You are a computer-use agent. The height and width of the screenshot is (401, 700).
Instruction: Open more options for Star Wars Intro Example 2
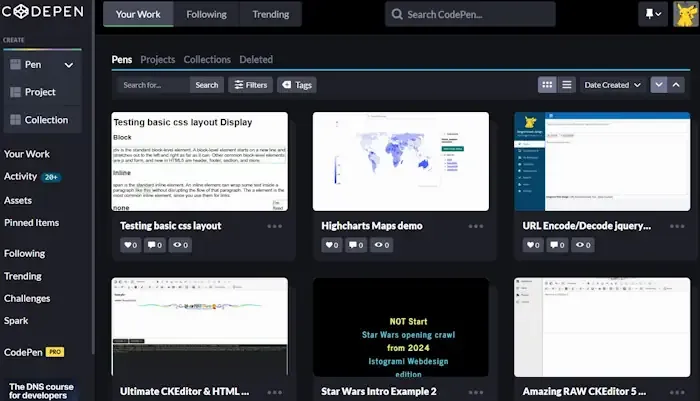pyautogui.click(x=476, y=392)
